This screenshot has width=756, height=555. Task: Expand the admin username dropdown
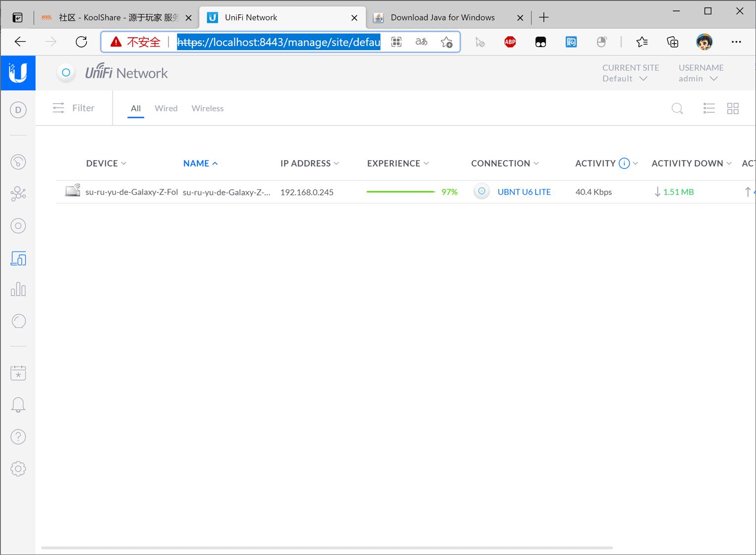698,79
